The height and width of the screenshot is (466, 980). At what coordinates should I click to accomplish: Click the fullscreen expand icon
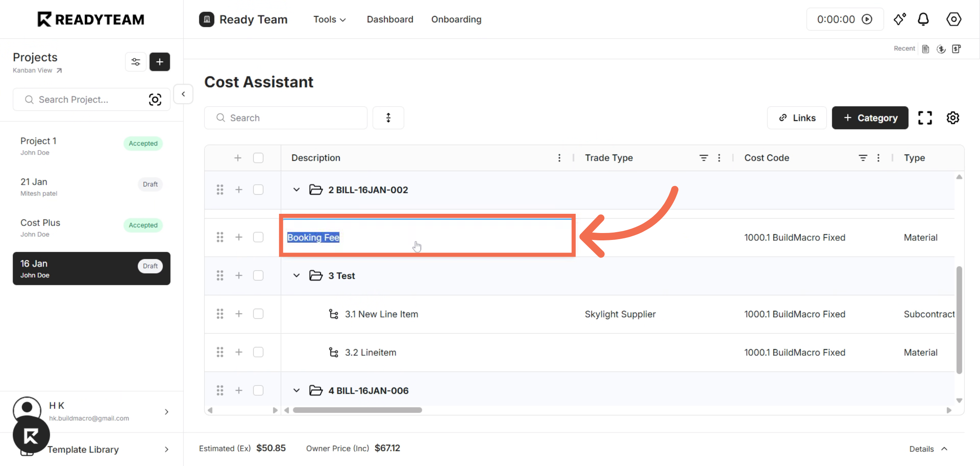[x=925, y=118]
